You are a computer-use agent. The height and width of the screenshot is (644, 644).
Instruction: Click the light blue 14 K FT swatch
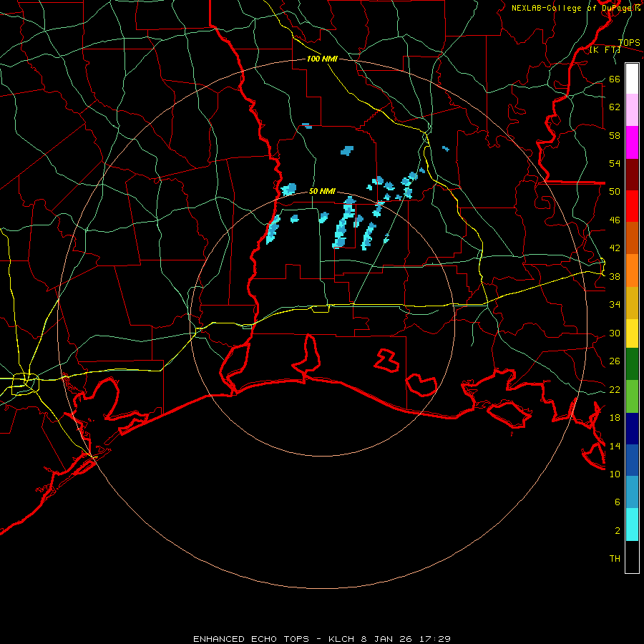point(632,492)
